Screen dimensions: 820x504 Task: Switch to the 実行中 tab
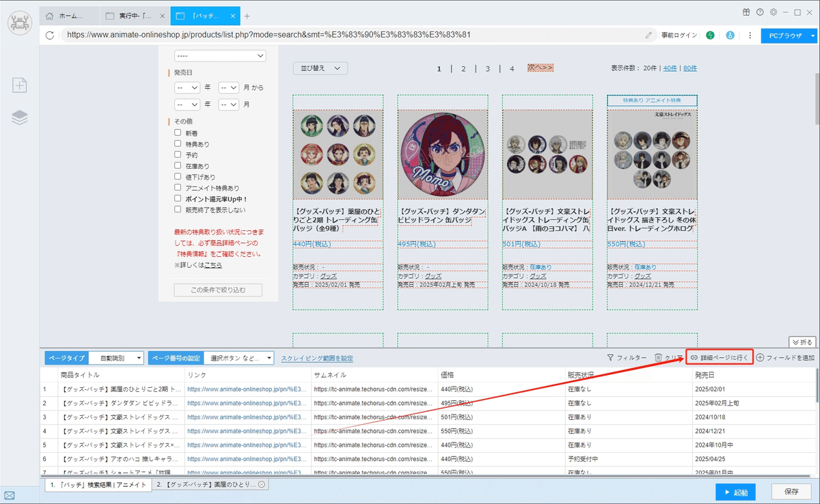pyautogui.click(x=133, y=16)
